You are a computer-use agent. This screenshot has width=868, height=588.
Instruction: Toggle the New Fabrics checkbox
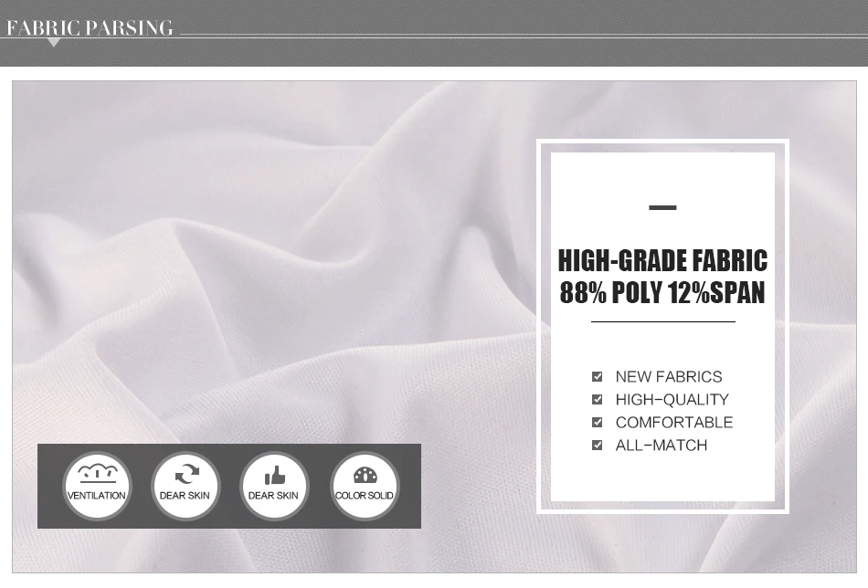[597, 377]
